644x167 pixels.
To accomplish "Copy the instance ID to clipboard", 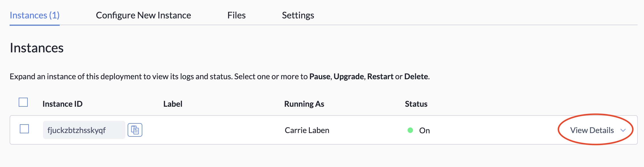I will (x=135, y=130).
